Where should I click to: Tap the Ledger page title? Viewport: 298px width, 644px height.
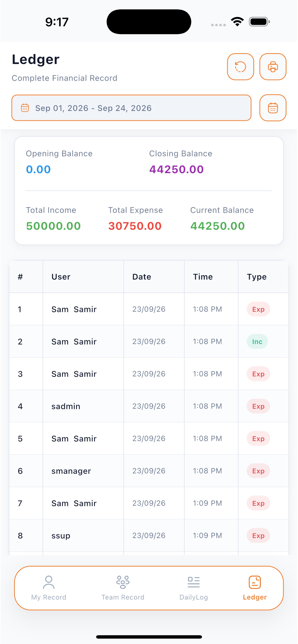click(x=36, y=60)
